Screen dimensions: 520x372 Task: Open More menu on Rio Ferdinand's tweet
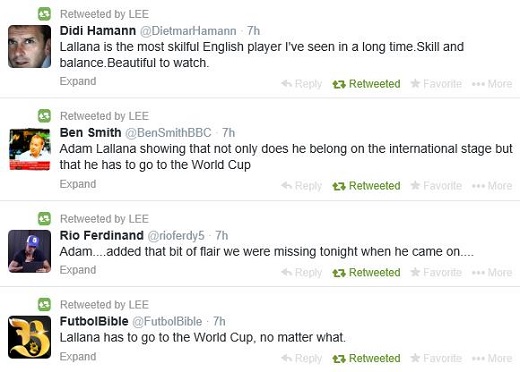click(x=492, y=272)
